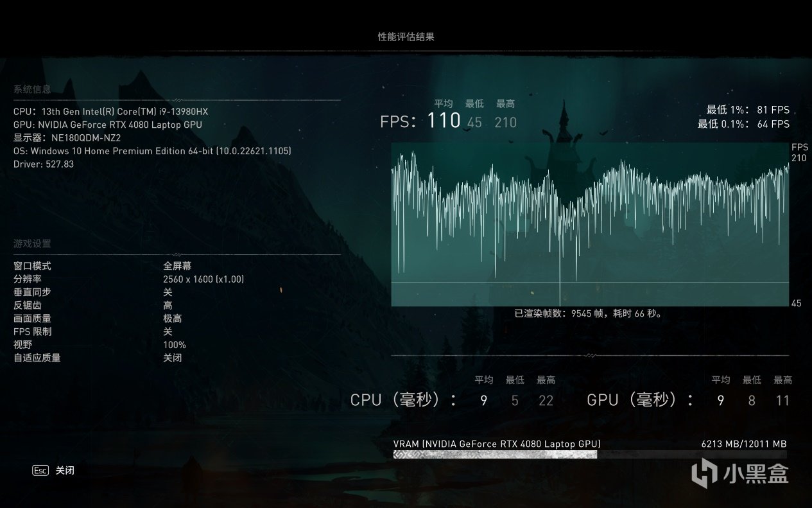812x508 pixels.
Task: Click the GPU RTX 4080 Laptop line
Action: 108,125
